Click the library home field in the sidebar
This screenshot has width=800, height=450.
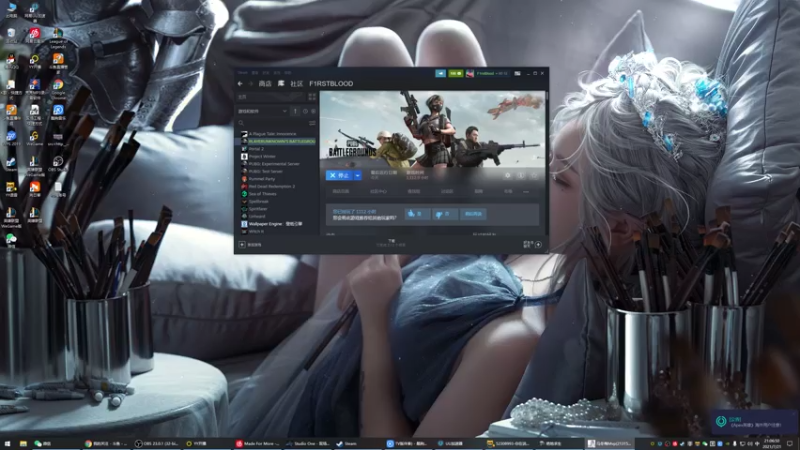click(271, 96)
